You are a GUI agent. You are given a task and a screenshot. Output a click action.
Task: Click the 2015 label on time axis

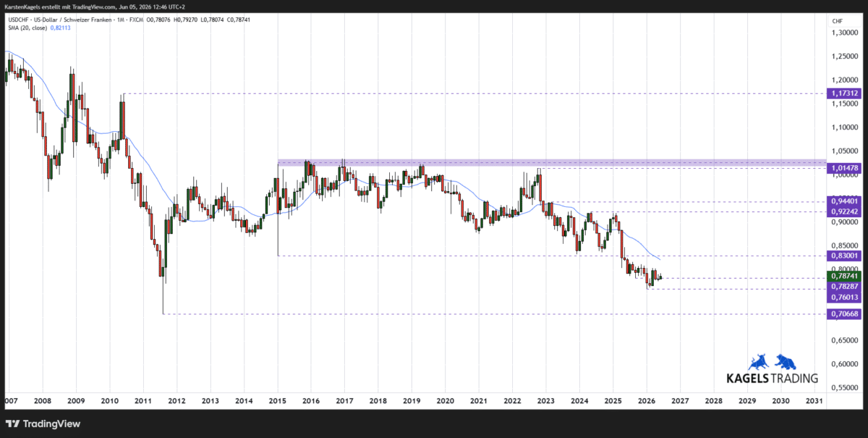click(x=278, y=400)
